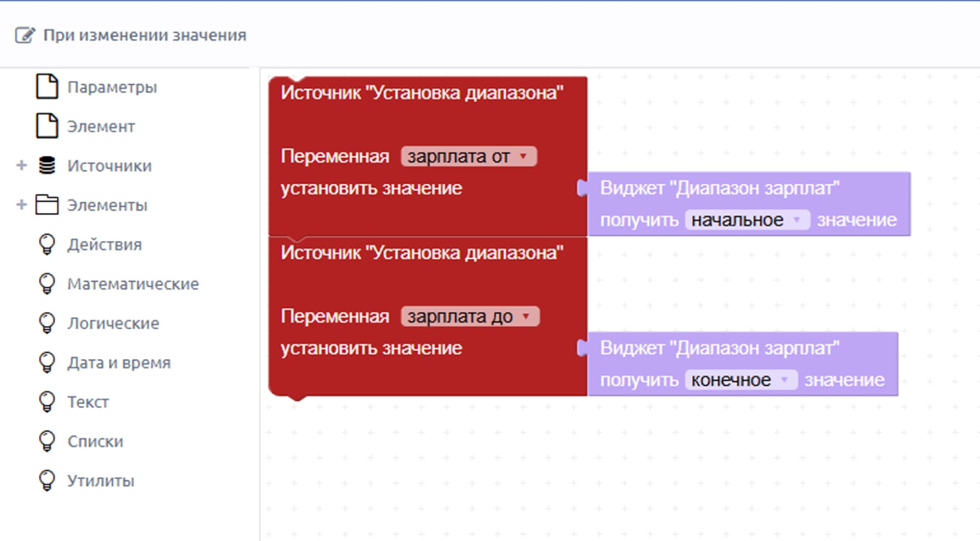The image size is (980, 541).
Task: Click the edit pencil icon in header
Action: tap(25, 35)
